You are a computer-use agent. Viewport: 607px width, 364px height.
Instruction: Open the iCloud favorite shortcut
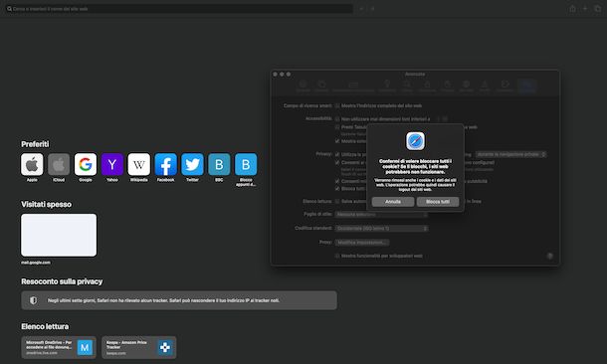[59, 164]
